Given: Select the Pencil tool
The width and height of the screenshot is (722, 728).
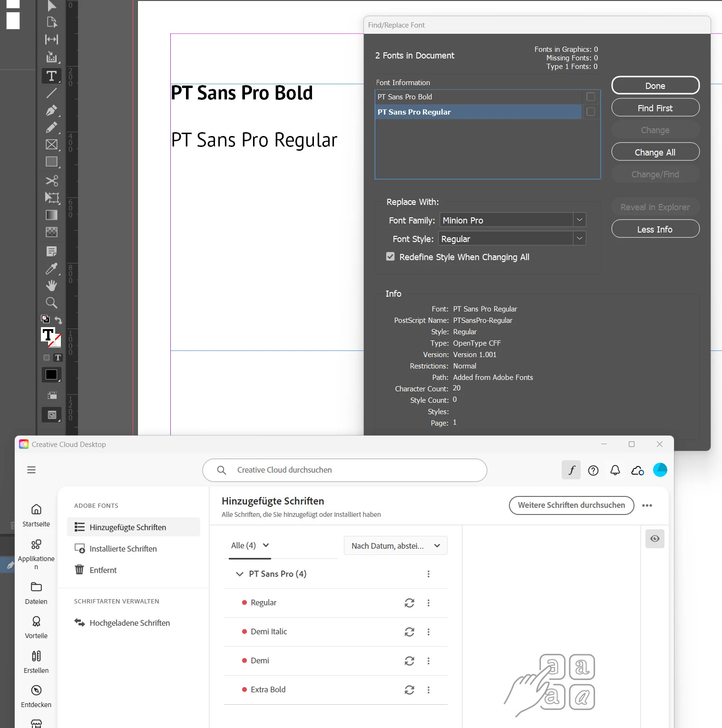Looking at the screenshot, I should (51, 127).
